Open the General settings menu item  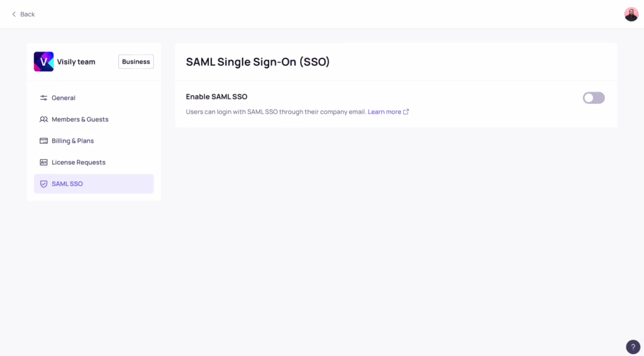click(x=94, y=97)
